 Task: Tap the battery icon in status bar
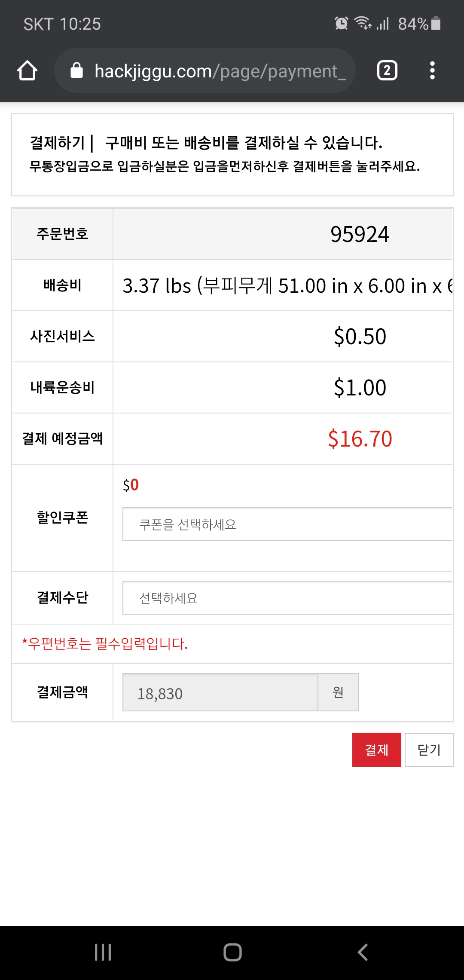pyautogui.click(x=436, y=23)
